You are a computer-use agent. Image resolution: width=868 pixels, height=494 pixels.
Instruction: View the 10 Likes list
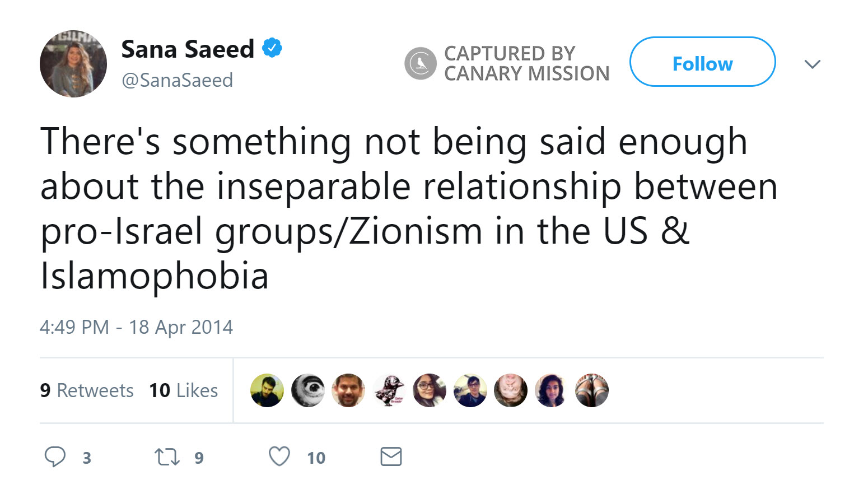183,390
